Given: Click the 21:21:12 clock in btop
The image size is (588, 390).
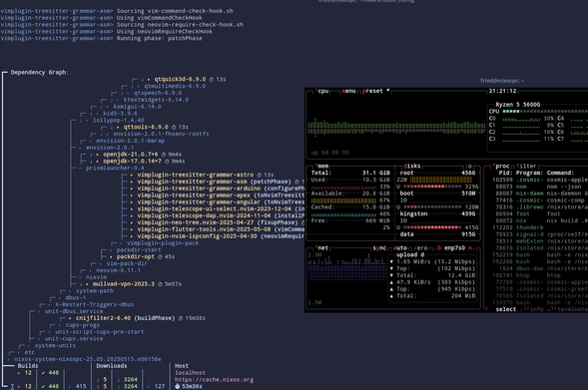Looking at the screenshot, I should click(x=502, y=91).
